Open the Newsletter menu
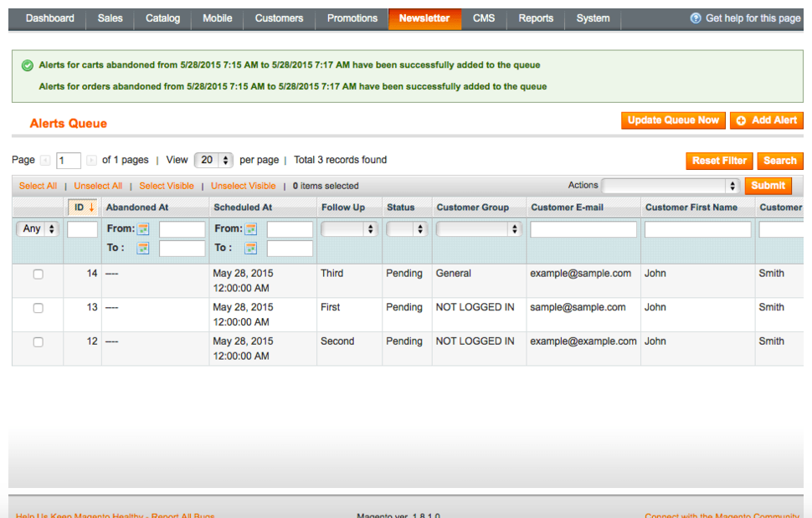This screenshot has height=518, width=812. pos(424,18)
